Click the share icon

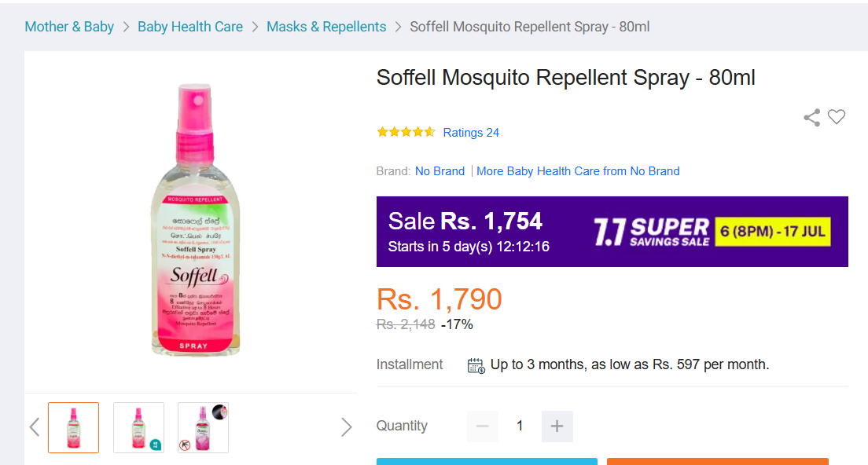pyautogui.click(x=811, y=117)
